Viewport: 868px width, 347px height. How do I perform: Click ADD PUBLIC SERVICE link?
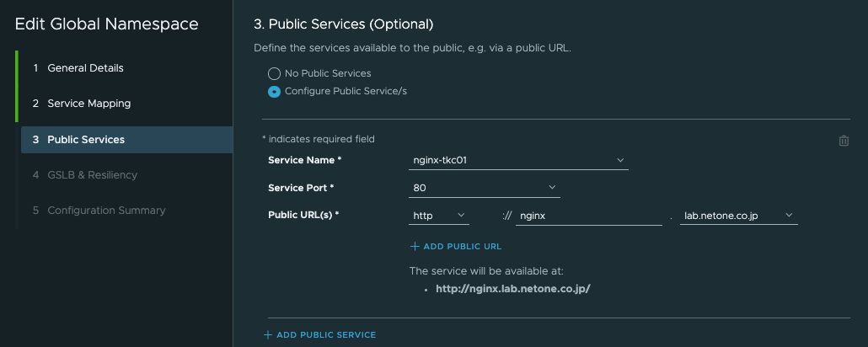pyautogui.click(x=326, y=335)
